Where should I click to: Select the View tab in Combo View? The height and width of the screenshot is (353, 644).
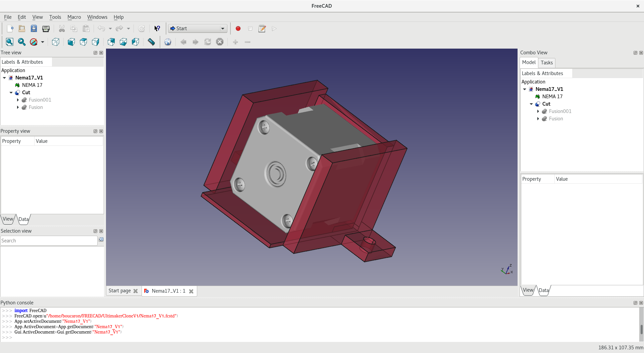[528, 290]
